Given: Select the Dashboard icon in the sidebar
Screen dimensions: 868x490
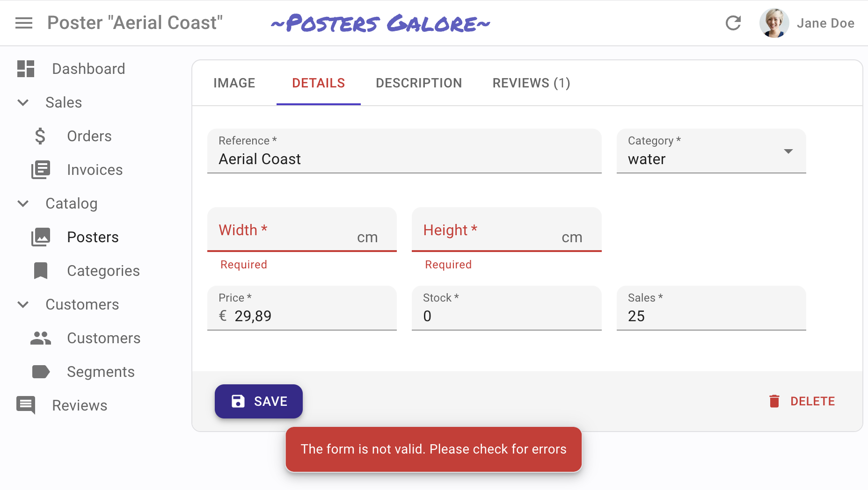Looking at the screenshot, I should coord(25,69).
